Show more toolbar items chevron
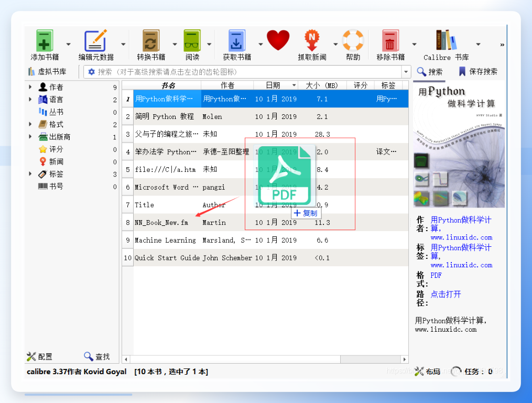Image resolution: width=532 pixels, height=403 pixels. coord(502,45)
